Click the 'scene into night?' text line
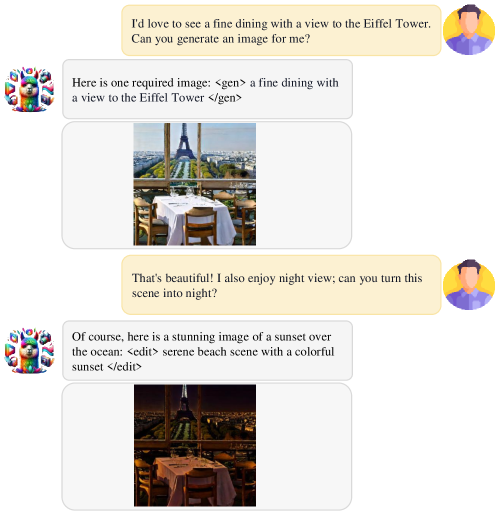 (174, 293)
